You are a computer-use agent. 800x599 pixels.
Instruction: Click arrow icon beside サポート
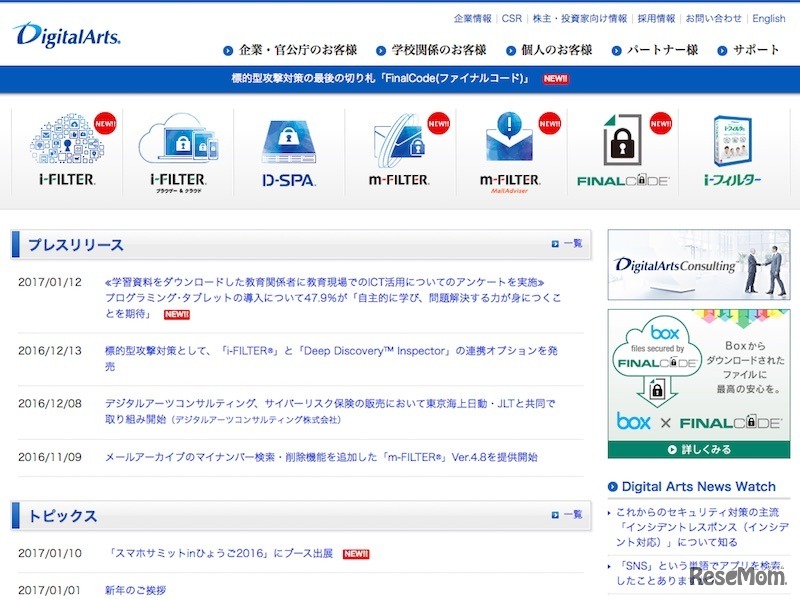coord(722,51)
